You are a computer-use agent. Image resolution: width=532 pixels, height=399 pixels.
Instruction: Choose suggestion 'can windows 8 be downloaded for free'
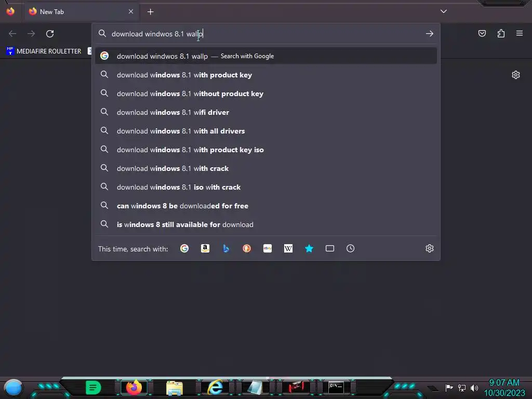[266, 206]
